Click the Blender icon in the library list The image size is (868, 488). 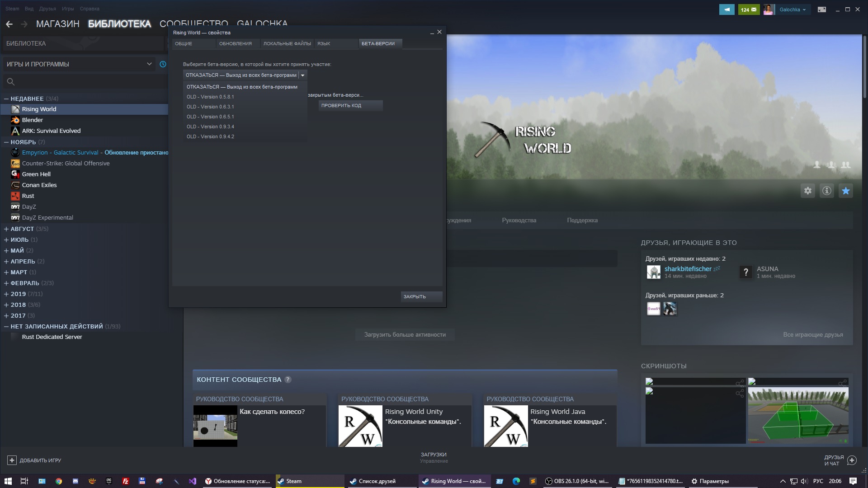point(15,120)
